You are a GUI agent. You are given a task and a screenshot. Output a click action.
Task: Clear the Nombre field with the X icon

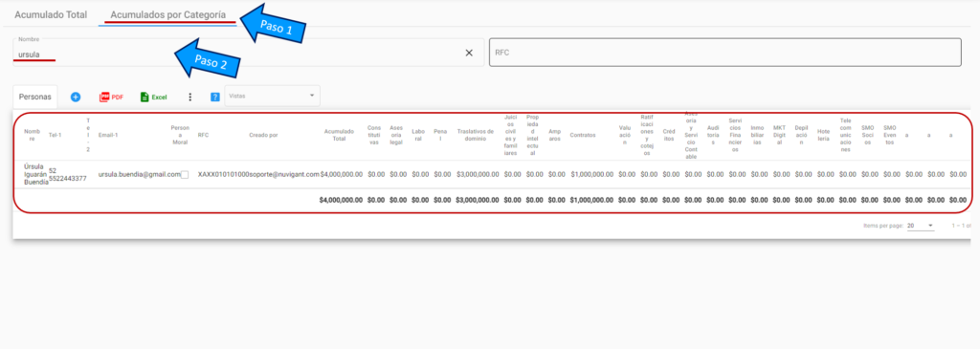[469, 54]
